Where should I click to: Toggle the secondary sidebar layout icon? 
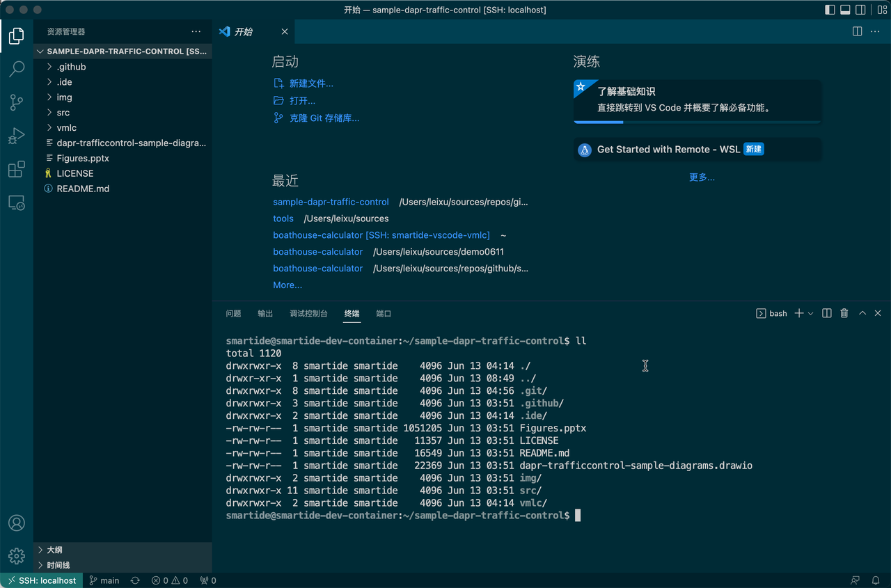pos(861,10)
